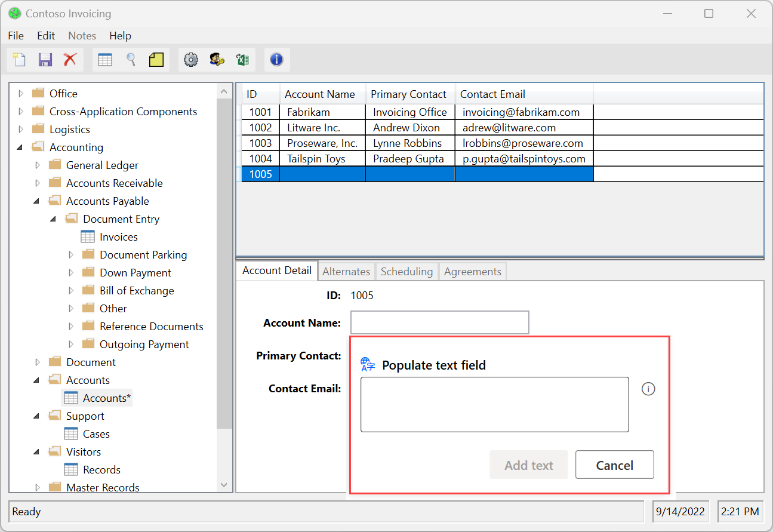This screenshot has height=532, width=773.
Task: Click the red X delete icon
Action: (x=70, y=60)
